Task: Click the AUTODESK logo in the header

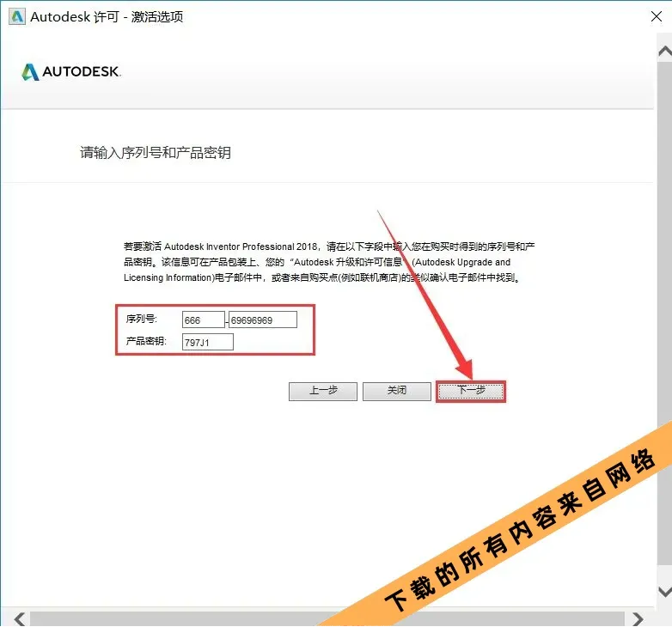Action: tap(71, 71)
